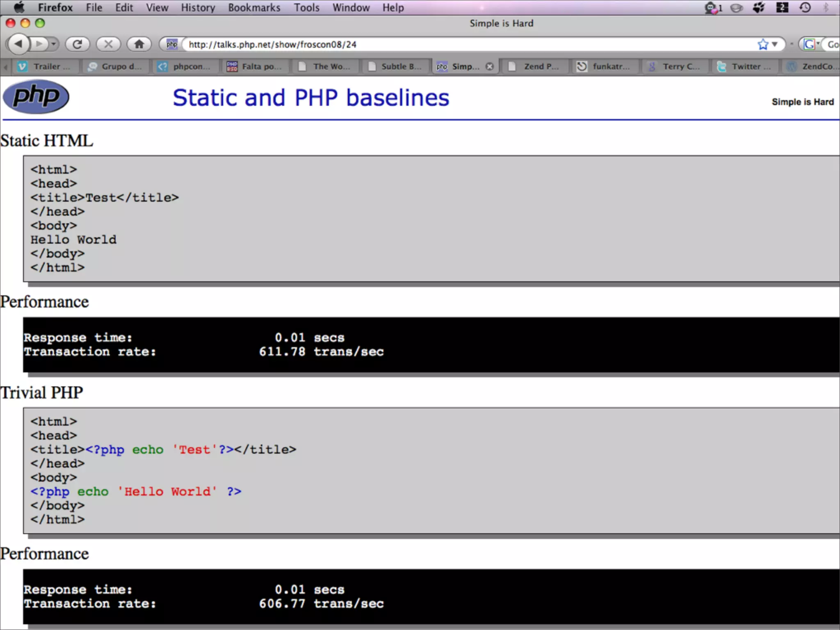The height and width of the screenshot is (630, 840).
Task: Click the php echo 'Hello World' code line
Action: [136, 491]
